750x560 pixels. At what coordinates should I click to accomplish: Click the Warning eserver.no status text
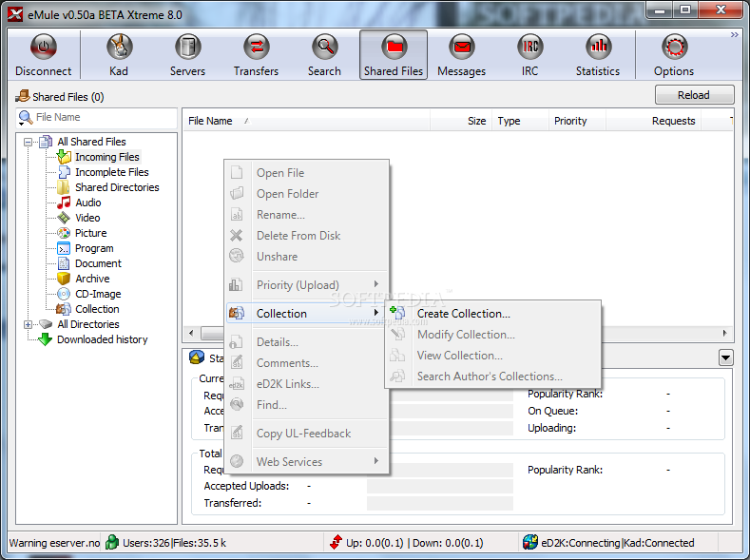point(54,543)
